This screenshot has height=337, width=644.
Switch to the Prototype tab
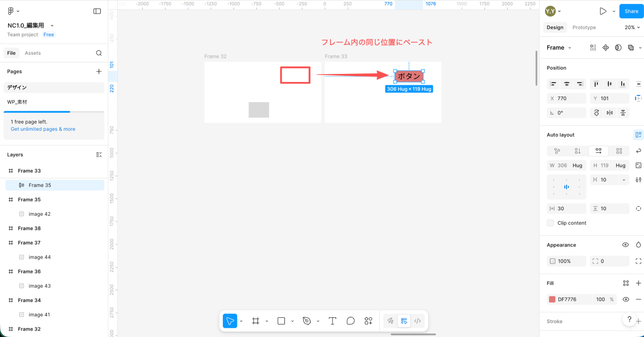[584, 28]
